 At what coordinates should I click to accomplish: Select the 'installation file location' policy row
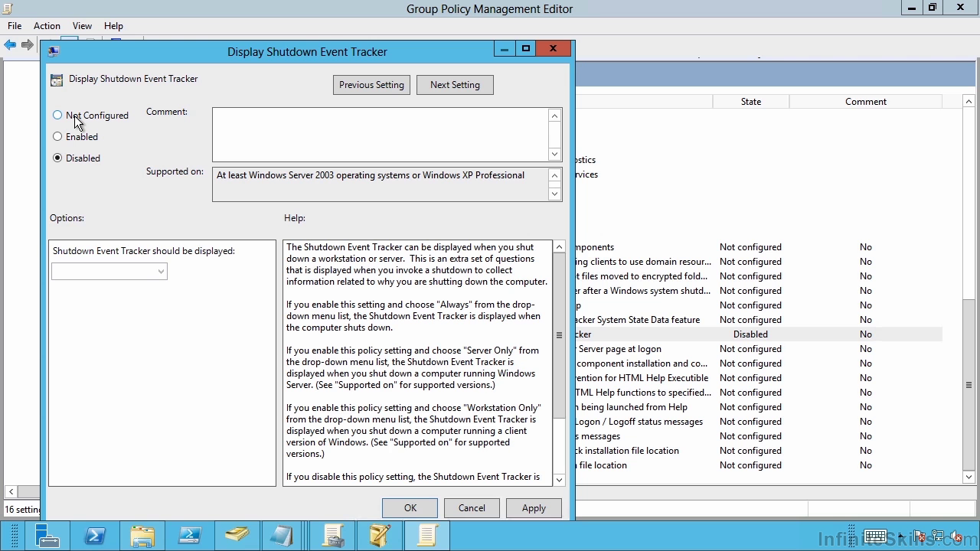[x=758, y=451]
